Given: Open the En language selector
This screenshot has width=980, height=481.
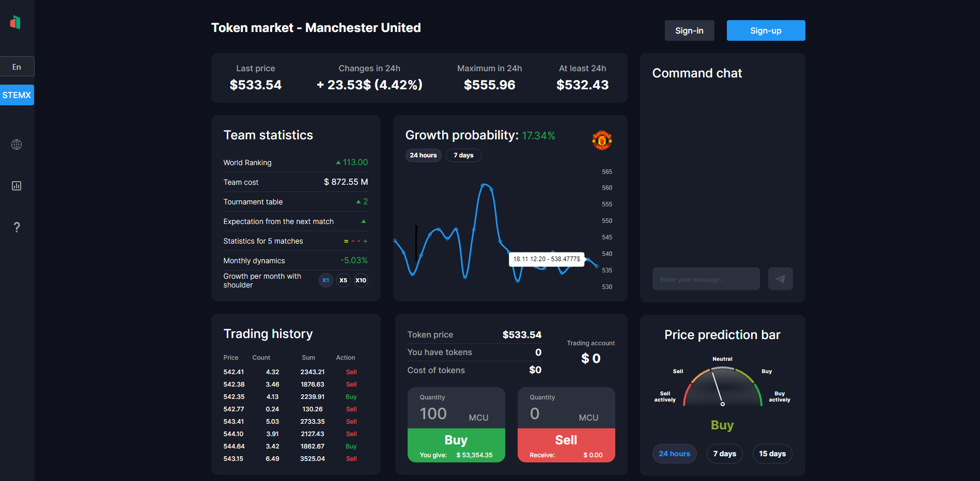Looking at the screenshot, I should point(17,67).
